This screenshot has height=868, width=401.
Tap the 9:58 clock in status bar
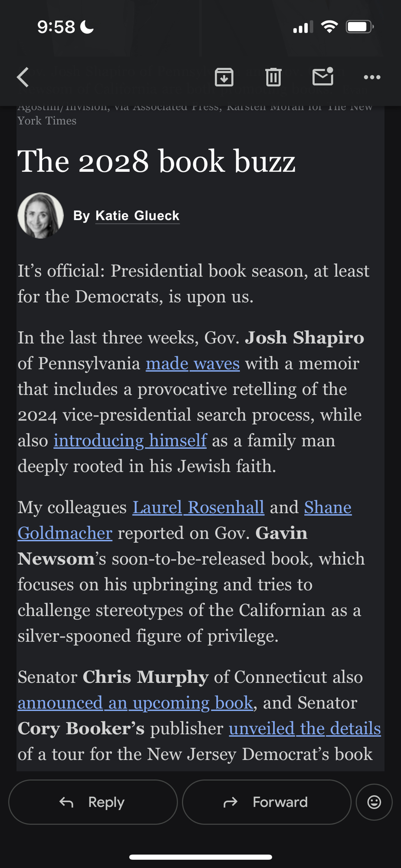coord(56,27)
